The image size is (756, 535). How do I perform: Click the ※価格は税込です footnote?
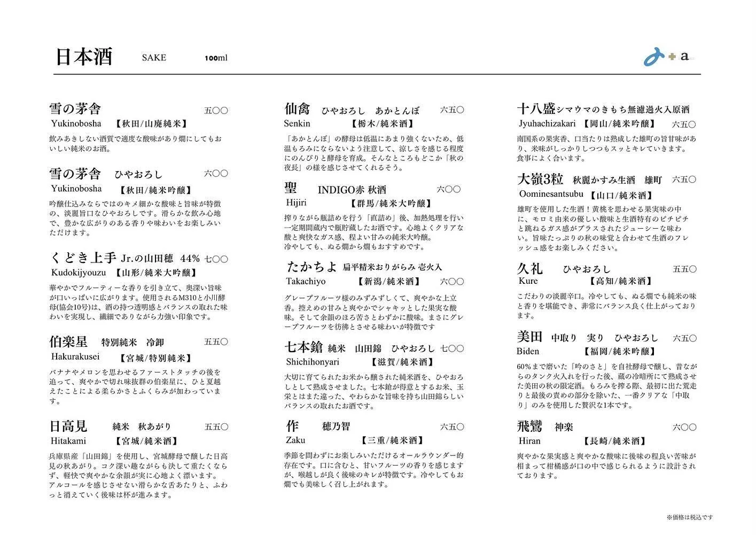tap(690, 517)
